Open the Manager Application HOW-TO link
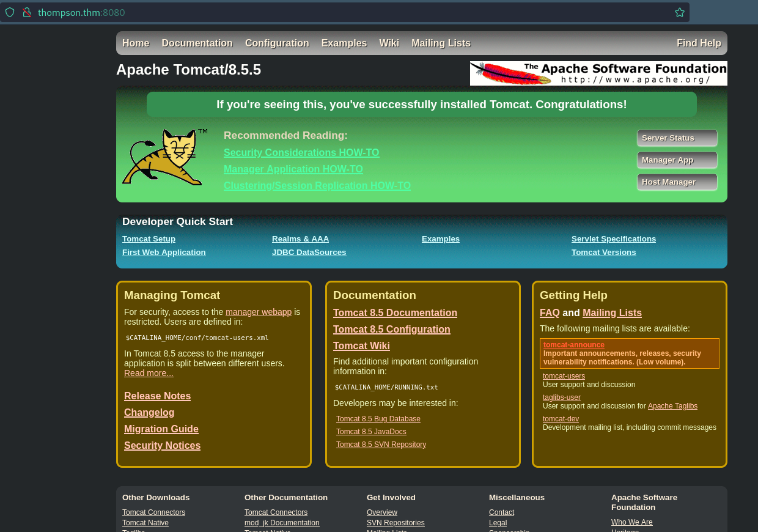Image resolution: width=758 pixels, height=532 pixels. point(293,169)
